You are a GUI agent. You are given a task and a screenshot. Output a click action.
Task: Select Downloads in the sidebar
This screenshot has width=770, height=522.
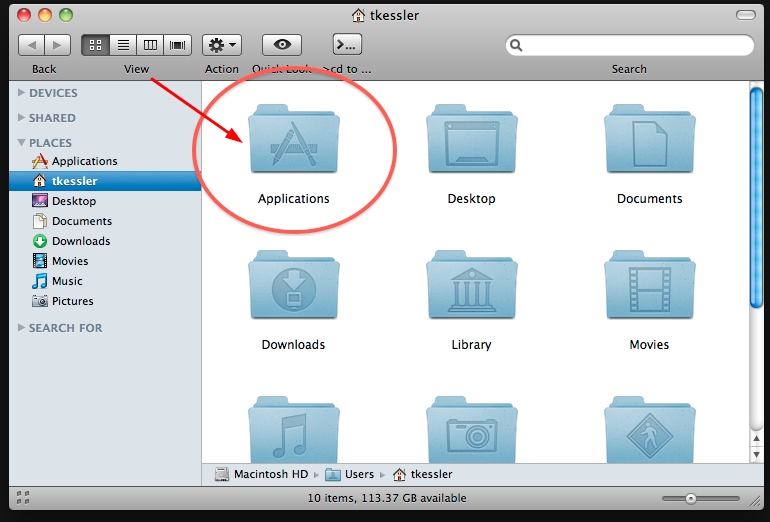coord(105,241)
